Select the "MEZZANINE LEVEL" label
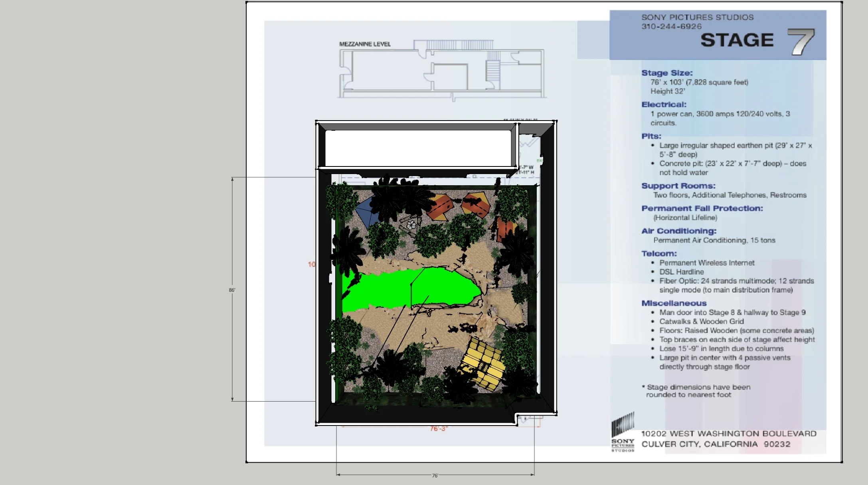 click(x=365, y=44)
